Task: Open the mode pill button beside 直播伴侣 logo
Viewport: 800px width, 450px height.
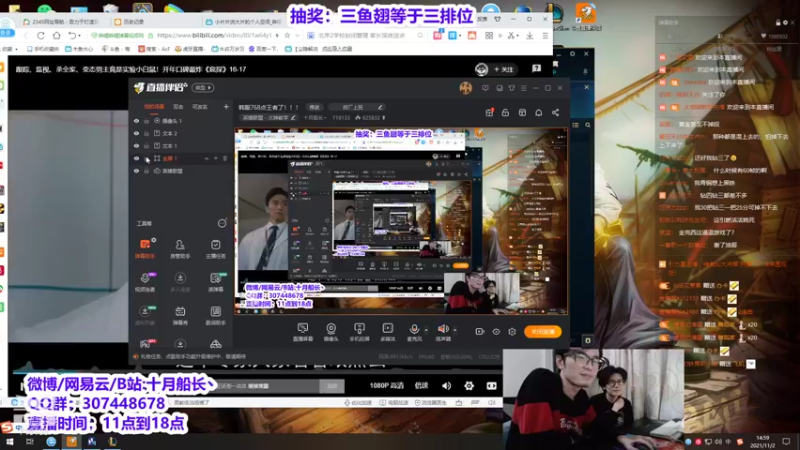Action: [x=203, y=88]
